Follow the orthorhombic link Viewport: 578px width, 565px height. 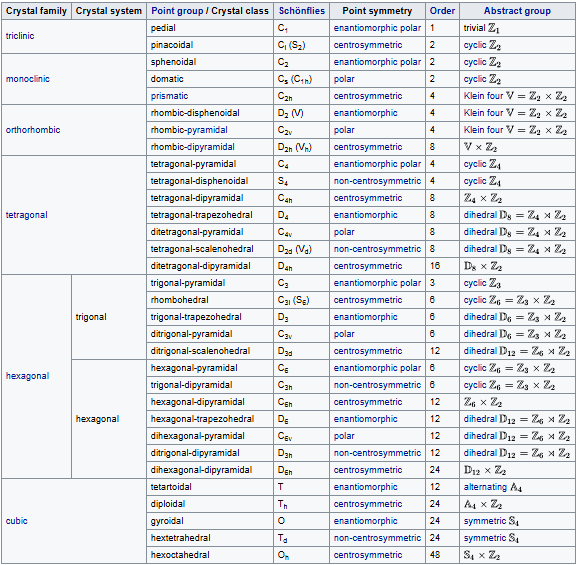[33, 130]
